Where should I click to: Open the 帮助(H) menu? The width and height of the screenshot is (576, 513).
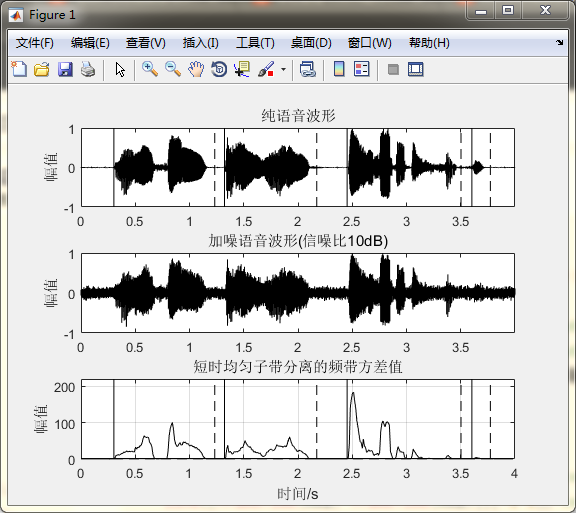pyautogui.click(x=429, y=43)
